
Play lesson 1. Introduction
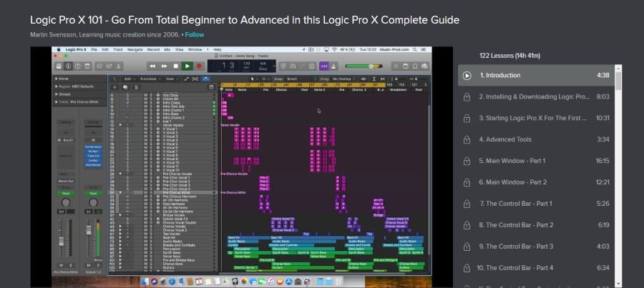(x=537, y=75)
